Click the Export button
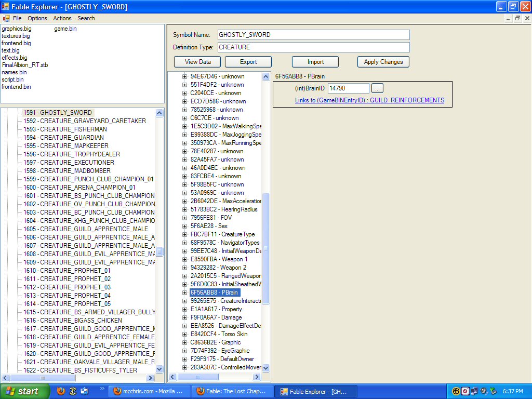532x399 pixels. (248, 62)
